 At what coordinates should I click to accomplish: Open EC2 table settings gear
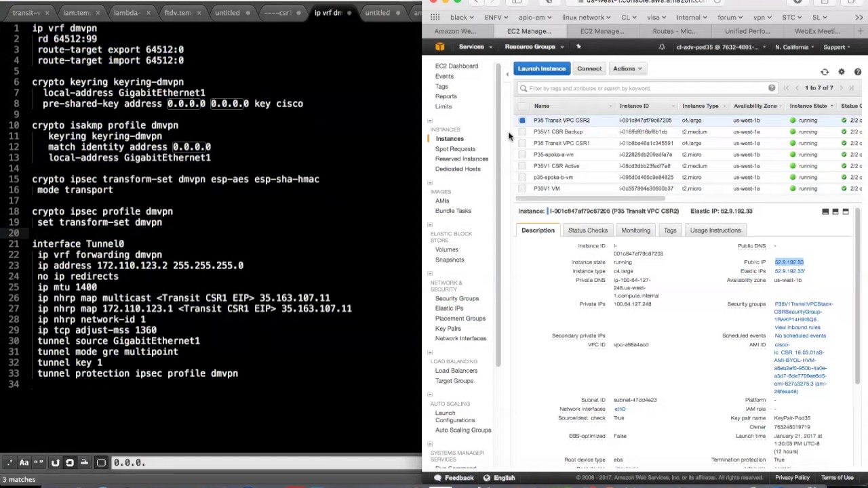[842, 72]
